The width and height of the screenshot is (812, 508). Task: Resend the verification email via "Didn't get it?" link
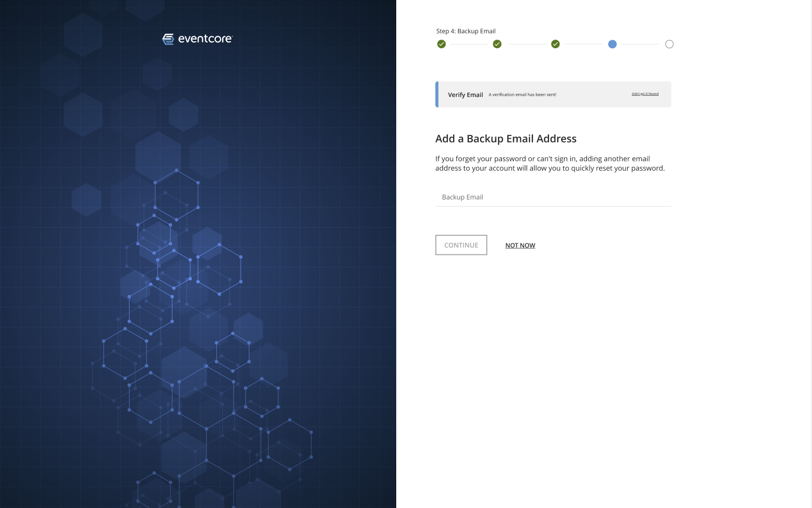click(x=645, y=94)
